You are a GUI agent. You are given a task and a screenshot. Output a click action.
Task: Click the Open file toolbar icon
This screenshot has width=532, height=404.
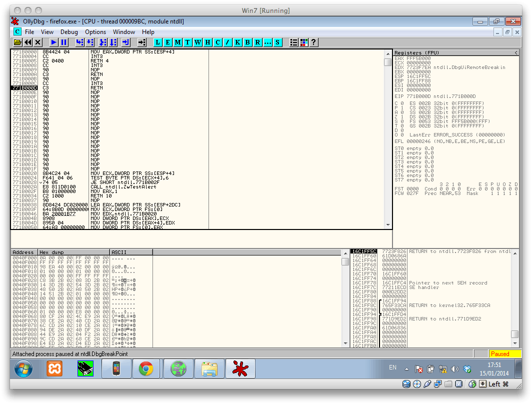pos(17,42)
